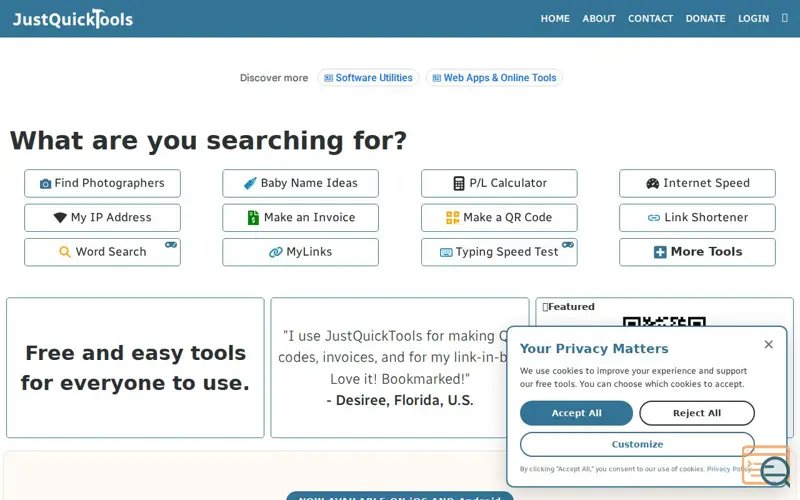Viewport: 800px width, 500px height.
Task: Click the gamepad badge on Typing Speed Test
Action: pyautogui.click(x=568, y=245)
